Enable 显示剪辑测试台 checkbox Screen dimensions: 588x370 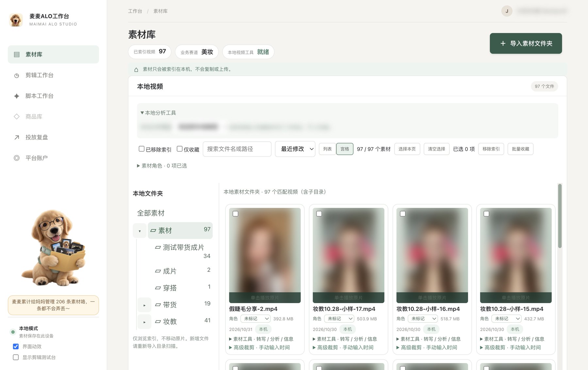pos(16,357)
